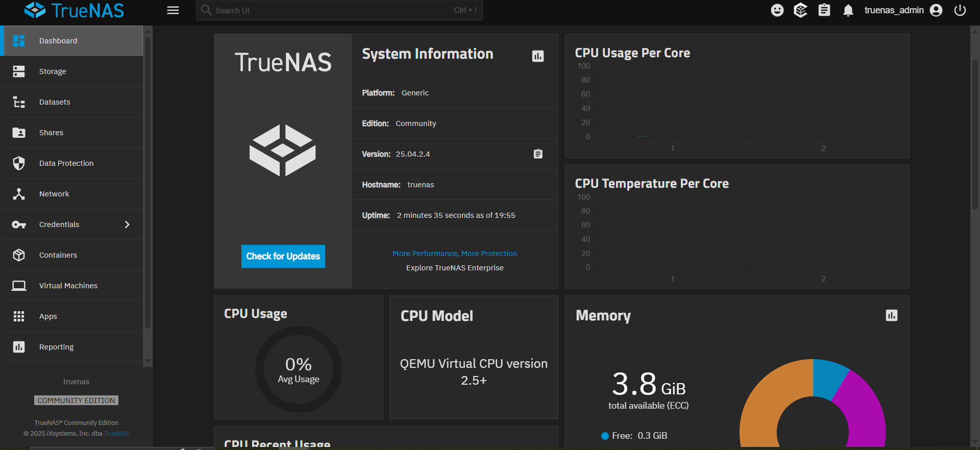Toggle the sidebar hamburger menu
The width and height of the screenshot is (980, 450).
[173, 10]
